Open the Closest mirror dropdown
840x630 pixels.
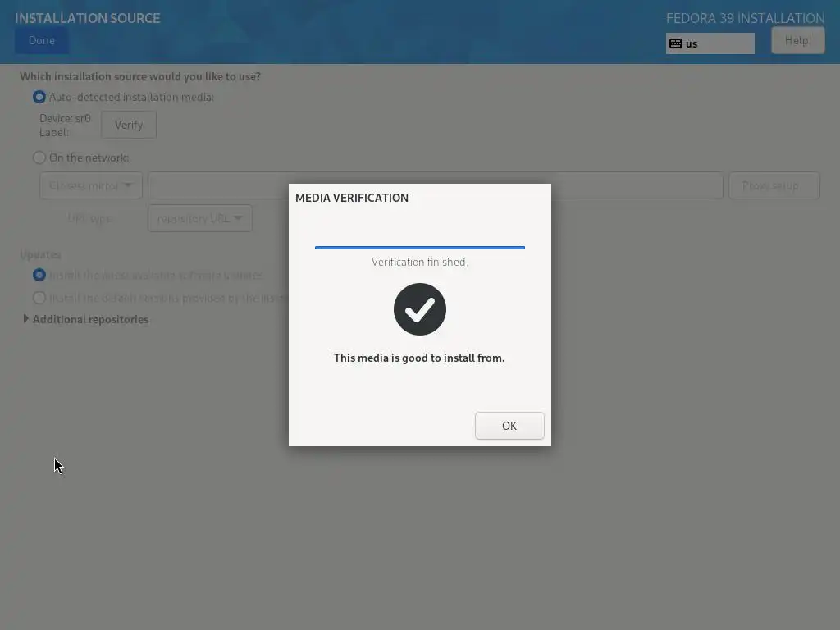90,185
